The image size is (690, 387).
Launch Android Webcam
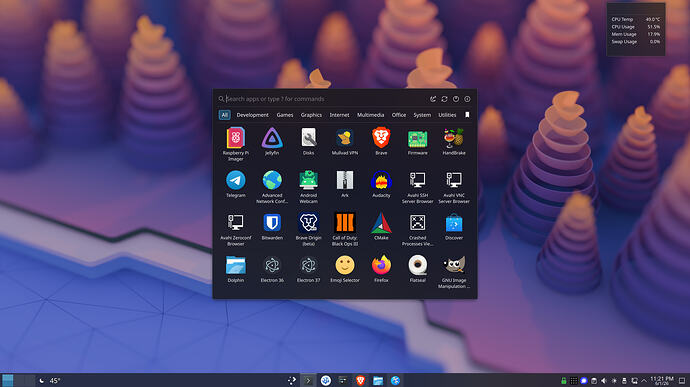coord(308,187)
